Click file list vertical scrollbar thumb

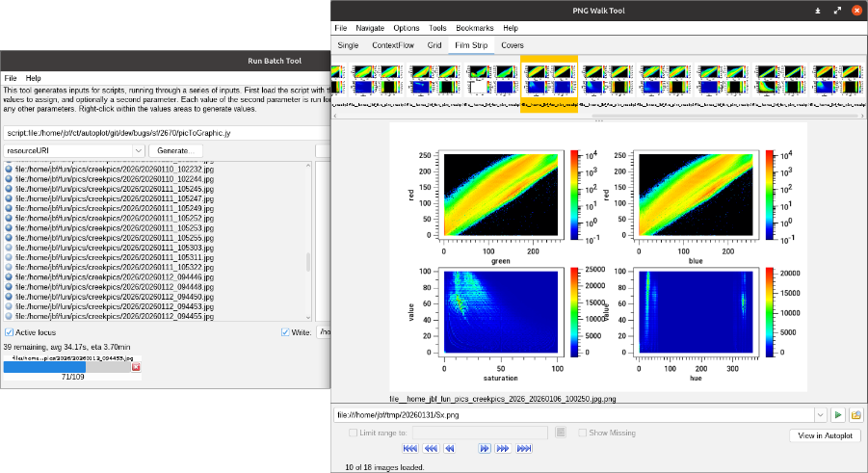pos(307,262)
